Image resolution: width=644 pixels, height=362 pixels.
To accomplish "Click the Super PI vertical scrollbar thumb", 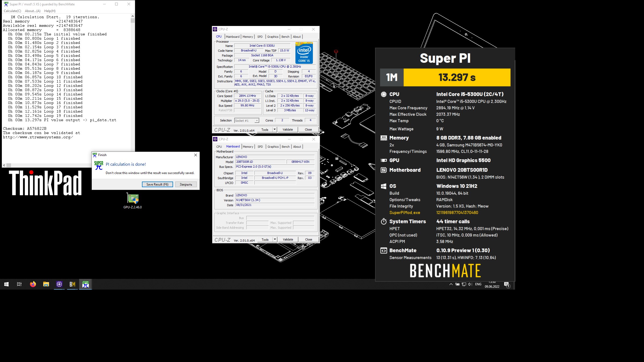I will (133, 20).
